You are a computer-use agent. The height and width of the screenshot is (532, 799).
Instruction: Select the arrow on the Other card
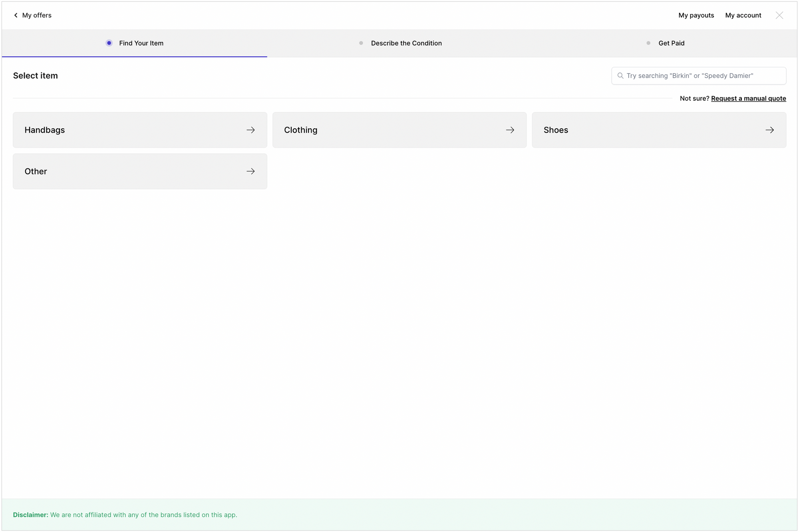coord(250,171)
